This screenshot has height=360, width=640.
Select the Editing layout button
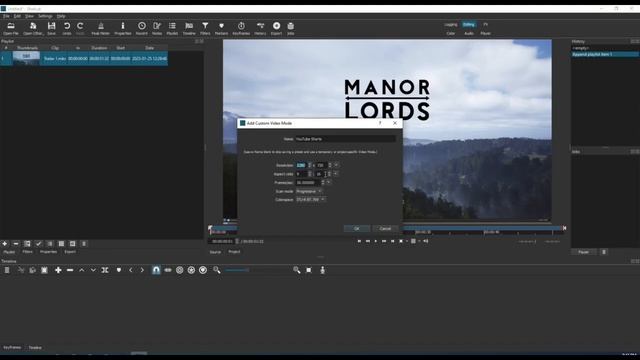tap(469, 25)
